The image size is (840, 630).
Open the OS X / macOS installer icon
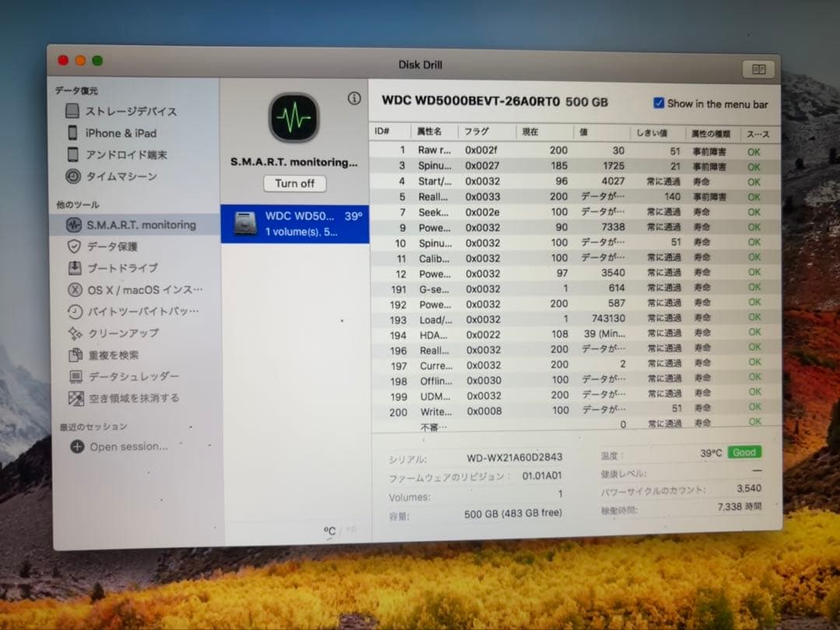(x=75, y=289)
